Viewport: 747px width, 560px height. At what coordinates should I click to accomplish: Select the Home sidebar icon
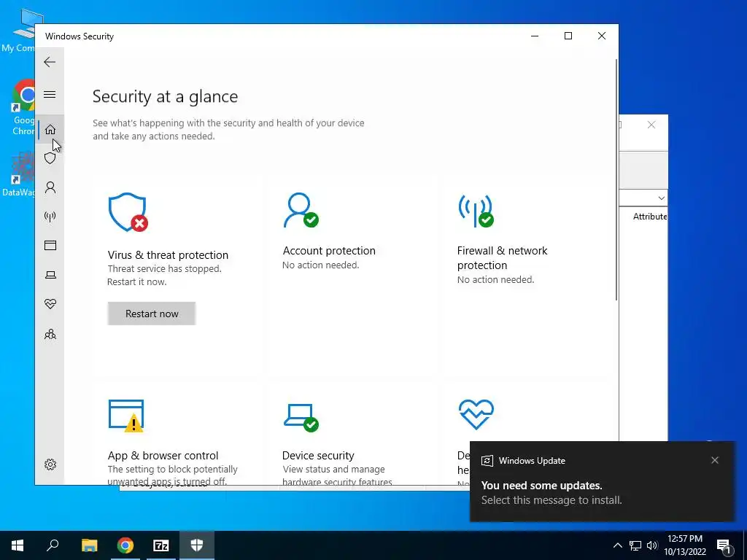pyautogui.click(x=50, y=130)
